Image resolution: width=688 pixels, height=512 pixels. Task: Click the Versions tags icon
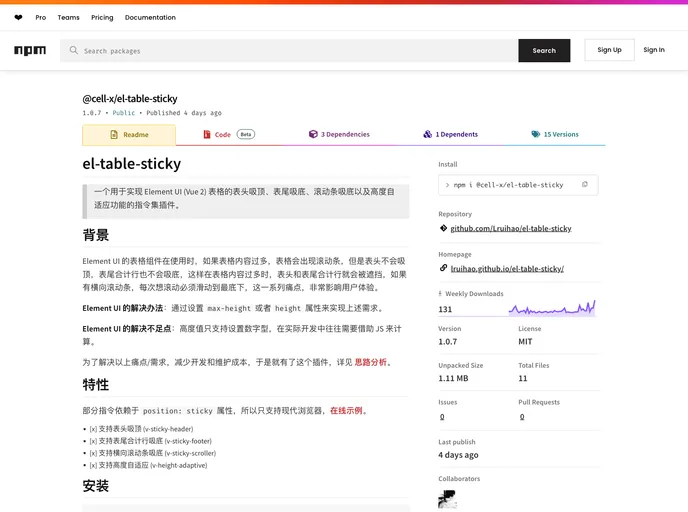(x=536, y=134)
